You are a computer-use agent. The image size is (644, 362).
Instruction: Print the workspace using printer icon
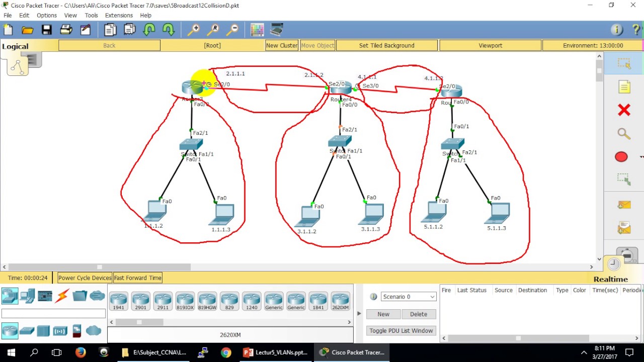(x=66, y=30)
